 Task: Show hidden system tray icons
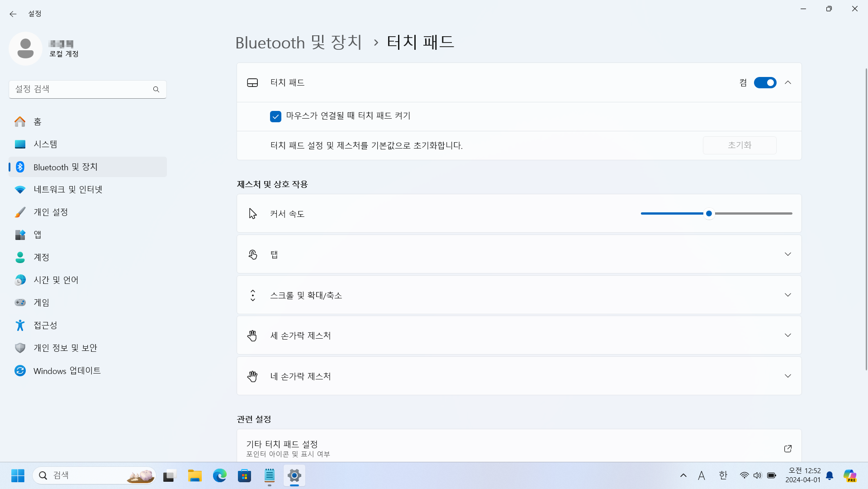point(683,475)
